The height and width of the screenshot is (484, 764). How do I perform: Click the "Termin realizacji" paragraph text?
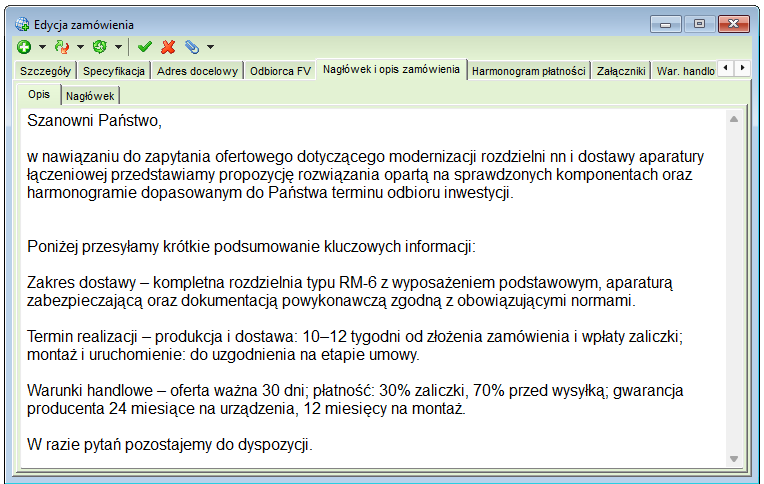pyautogui.click(x=355, y=346)
